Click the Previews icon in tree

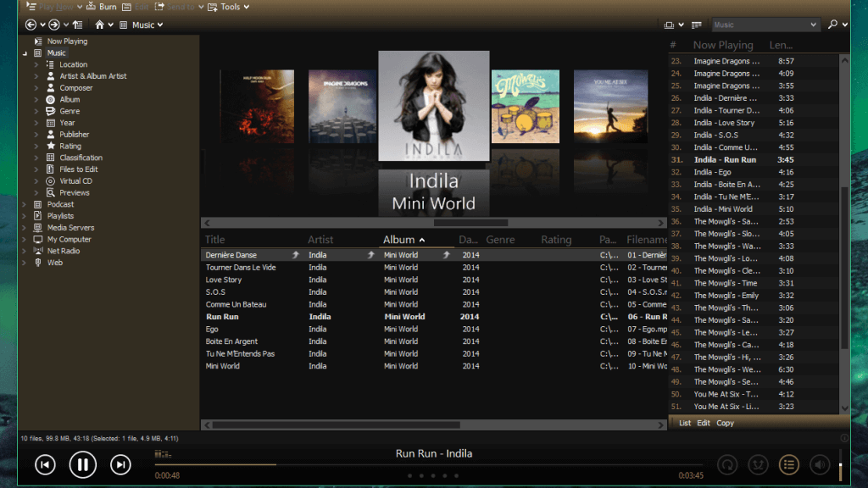[50, 192]
